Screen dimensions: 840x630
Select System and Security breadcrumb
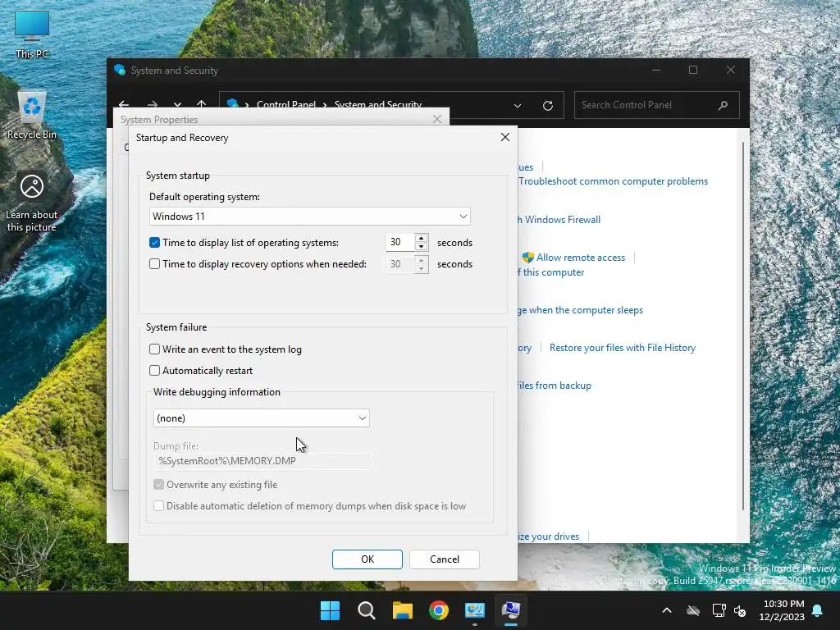(377, 104)
